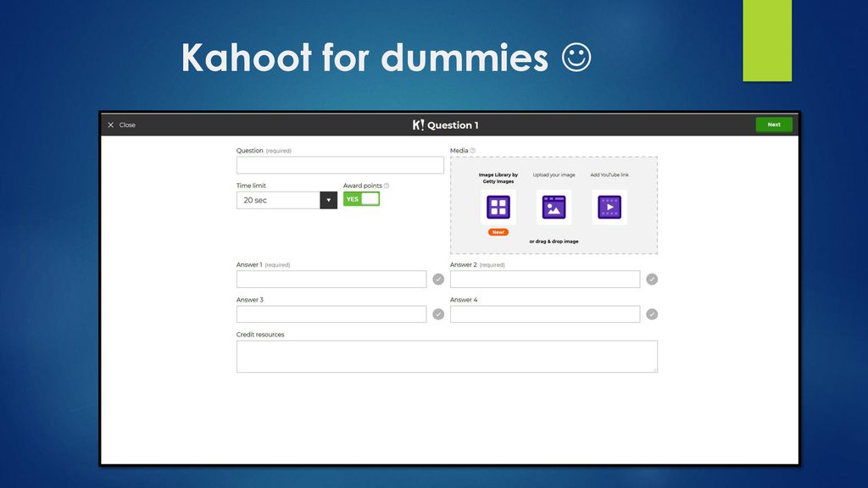Focus the Answer 2 input field
Image resolution: width=868 pixels, height=488 pixels.
pyautogui.click(x=545, y=280)
